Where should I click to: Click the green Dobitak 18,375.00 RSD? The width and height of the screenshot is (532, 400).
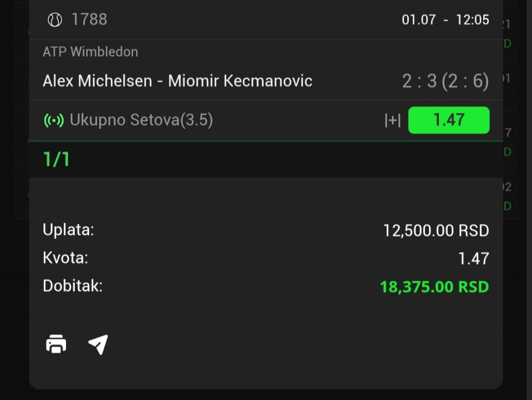click(x=434, y=287)
